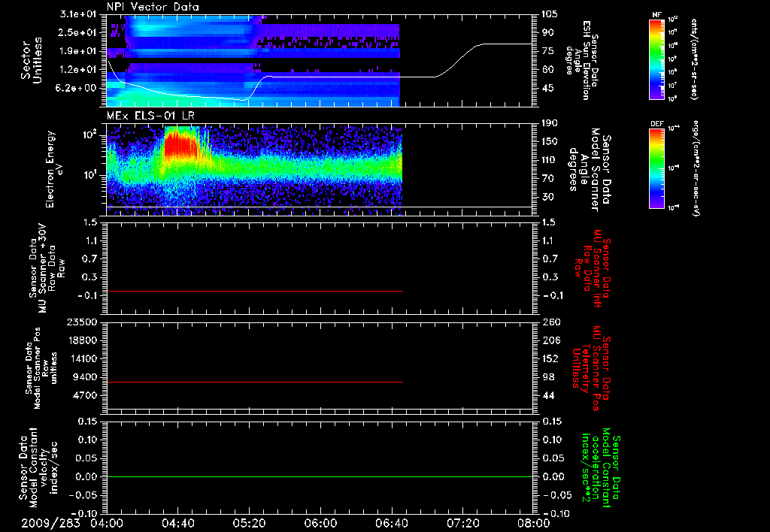Click the DEF color bar scale
The image size is (770, 532).
657,168
